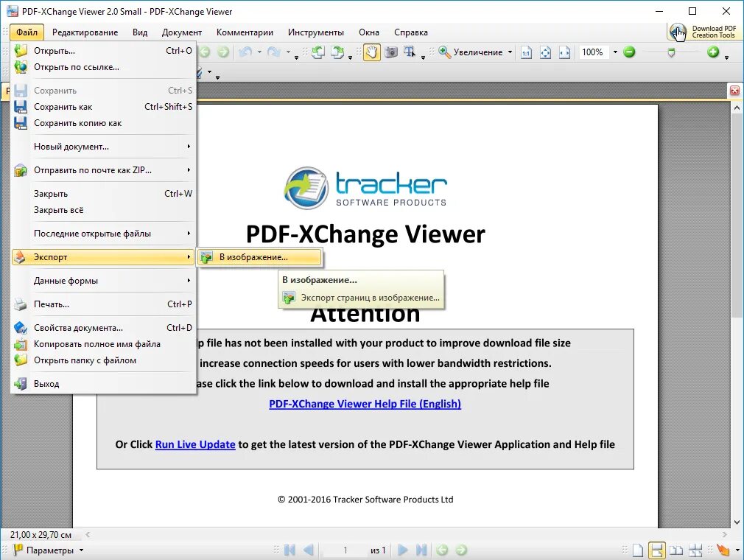Screen dimensions: 744x560
Task: Activate the Select Text tool
Action: (x=410, y=52)
